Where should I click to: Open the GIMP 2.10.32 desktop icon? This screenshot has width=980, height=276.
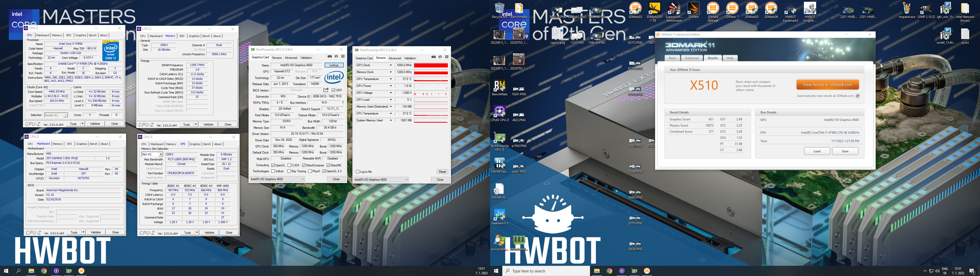(926, 11)
